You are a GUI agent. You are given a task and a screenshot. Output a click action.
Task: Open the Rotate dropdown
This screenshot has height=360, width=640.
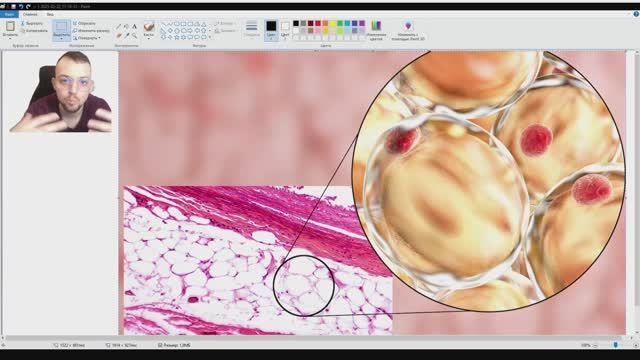[87, 38]
